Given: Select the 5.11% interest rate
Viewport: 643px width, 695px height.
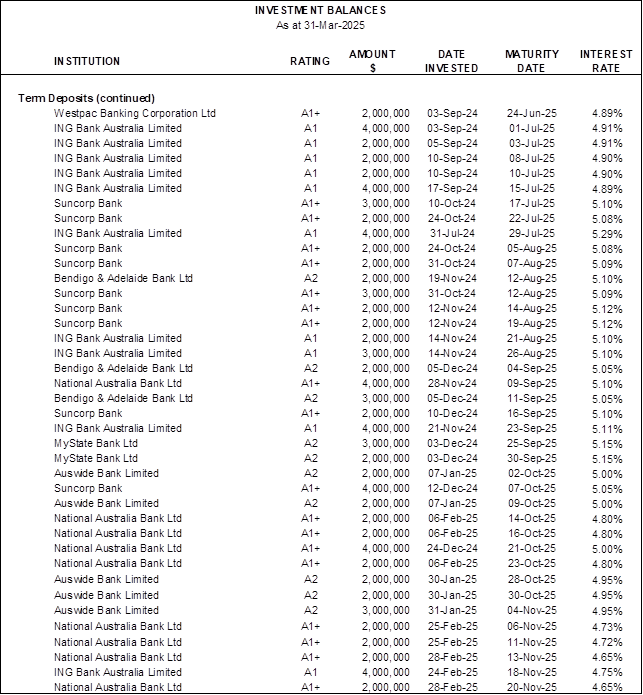Looking at the screenshot, I should 607,429.
